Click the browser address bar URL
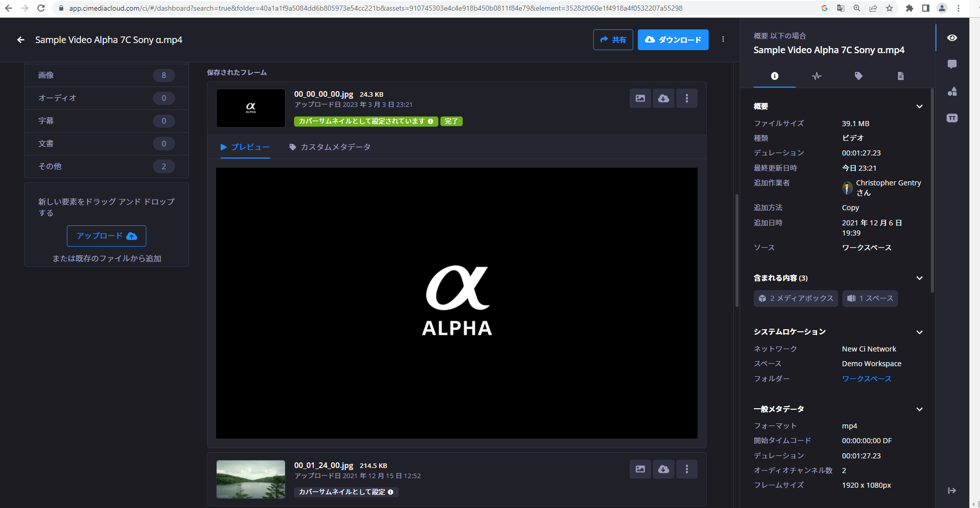 point(376,8)
